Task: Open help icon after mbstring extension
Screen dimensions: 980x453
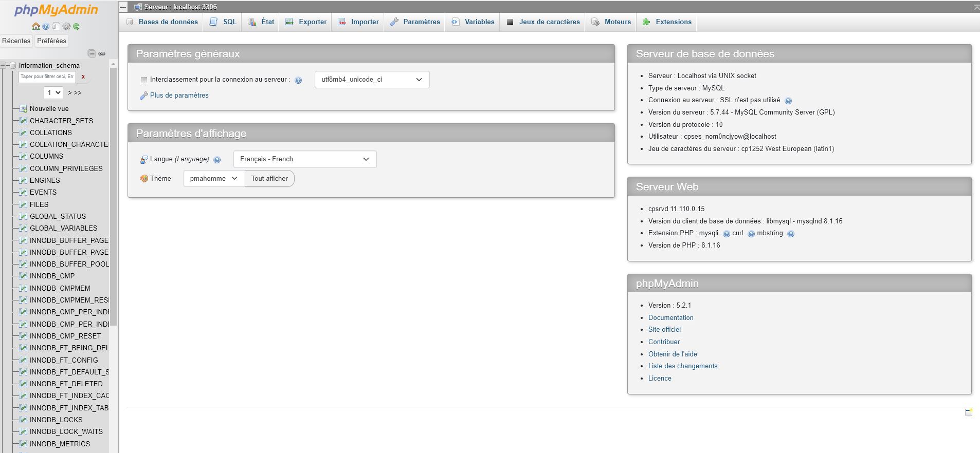Action: click(791, 234)
